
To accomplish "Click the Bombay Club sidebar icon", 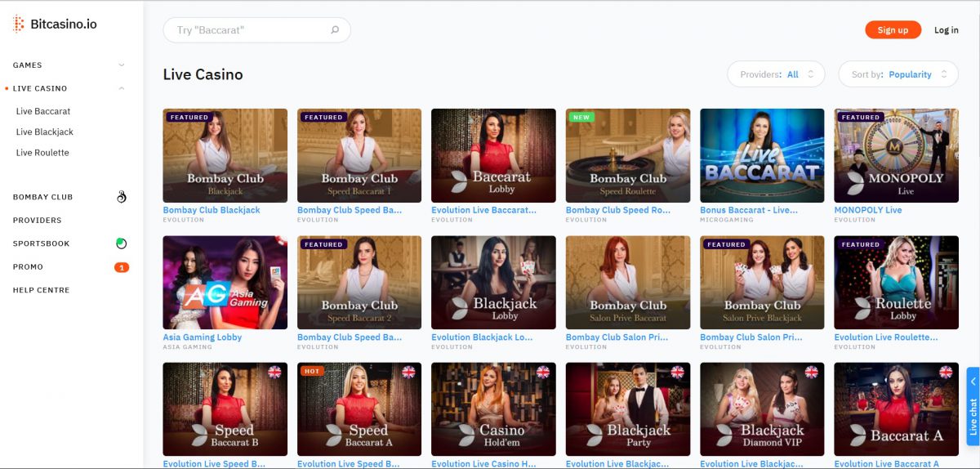I will point(122,197).
